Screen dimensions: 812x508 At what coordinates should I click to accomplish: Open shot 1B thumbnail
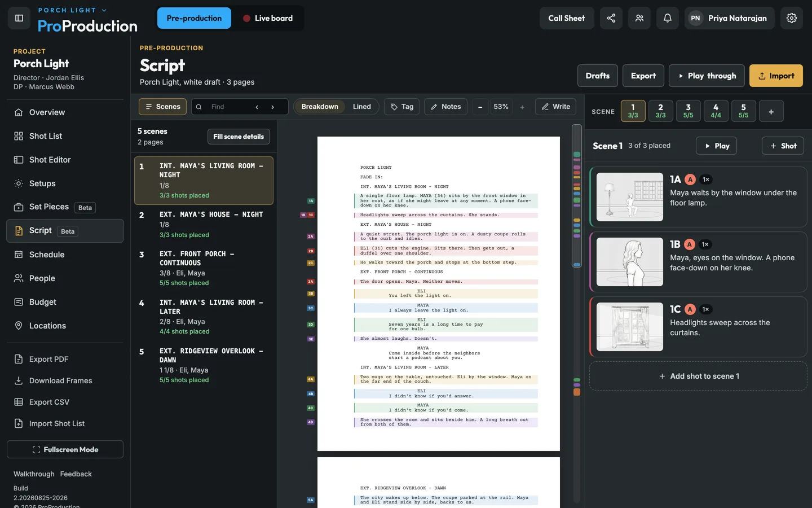point(630,262)
